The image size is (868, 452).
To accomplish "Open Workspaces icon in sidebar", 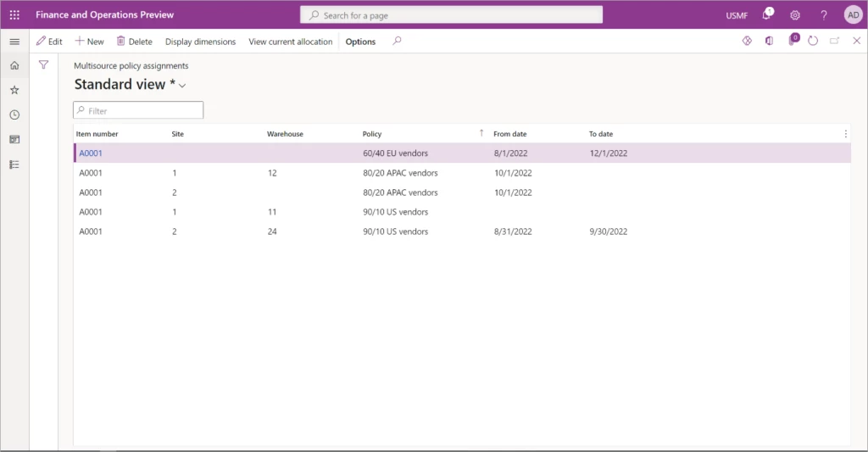I will coord(15,140).
